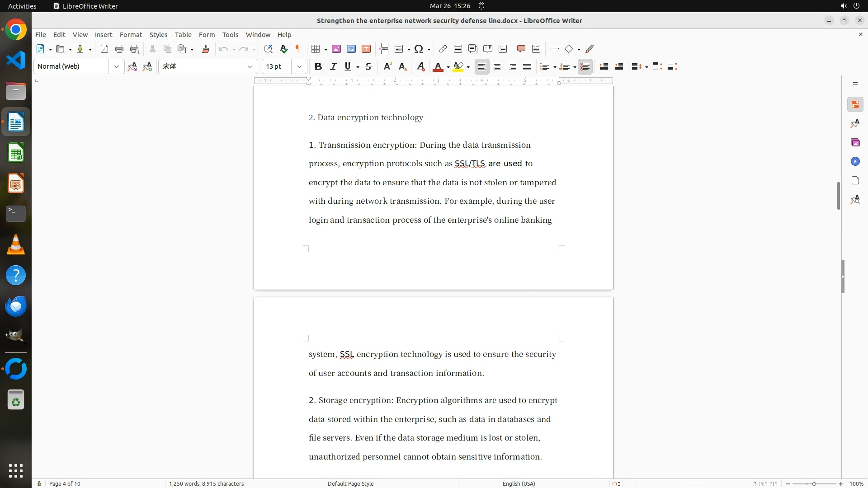This screenshot has width=868, height=488.
Task: Click the Insert Image icon
Action: tap(336, 49)
